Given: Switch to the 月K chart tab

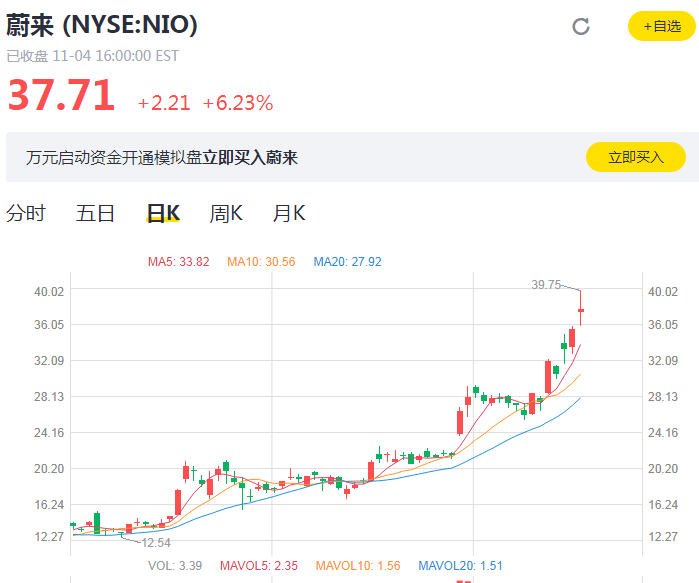Looking at the screenshot, I should [x=289, y=213].
